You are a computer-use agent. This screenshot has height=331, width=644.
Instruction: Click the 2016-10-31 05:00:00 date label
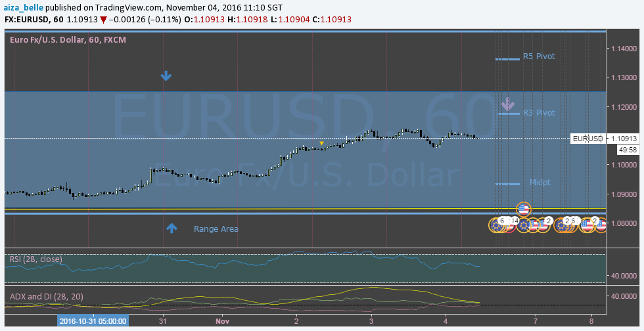tap(93, 320)
